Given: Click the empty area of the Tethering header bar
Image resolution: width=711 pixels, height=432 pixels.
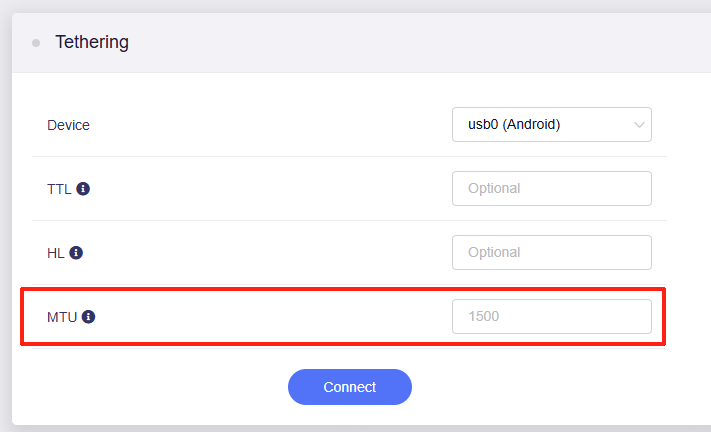Looking at the screenshot, I should click(x=400, y=43).
